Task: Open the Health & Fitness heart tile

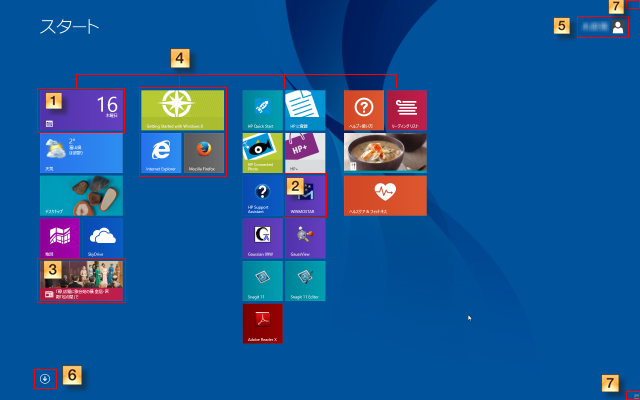Action: [385, 196]
